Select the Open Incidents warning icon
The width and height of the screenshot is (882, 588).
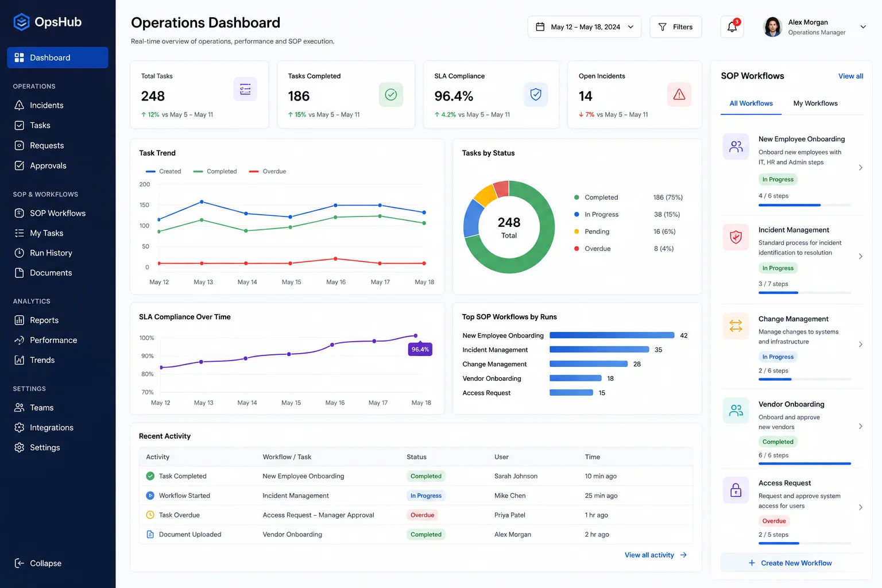(679, 95)
